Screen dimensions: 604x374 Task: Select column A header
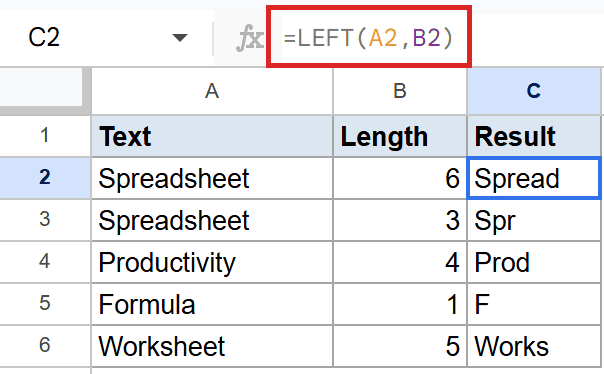[212, 91]
